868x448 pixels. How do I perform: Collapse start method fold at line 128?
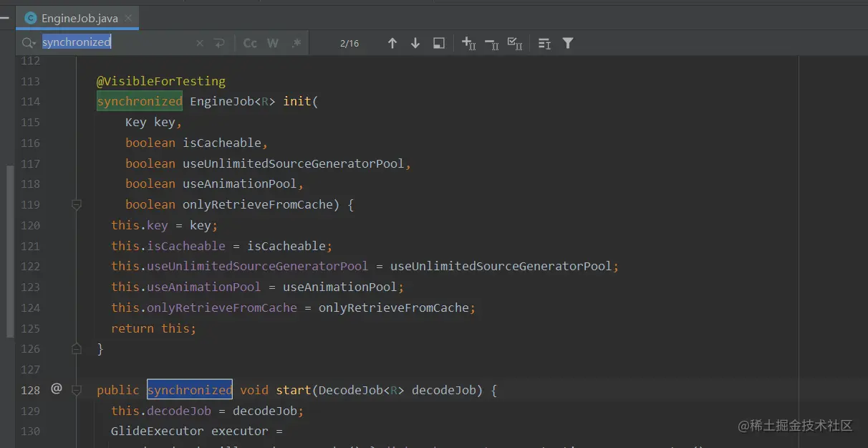(x=77, y=390)
